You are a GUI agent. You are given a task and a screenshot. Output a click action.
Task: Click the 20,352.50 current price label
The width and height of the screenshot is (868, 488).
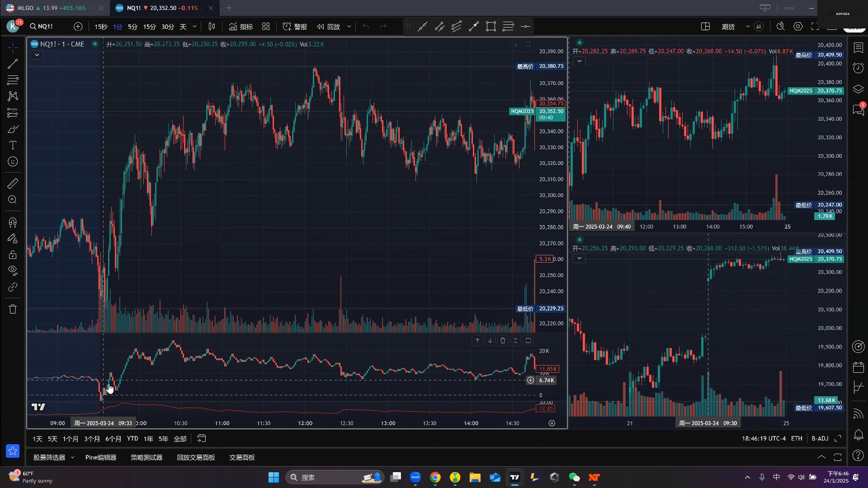[551, 111]
